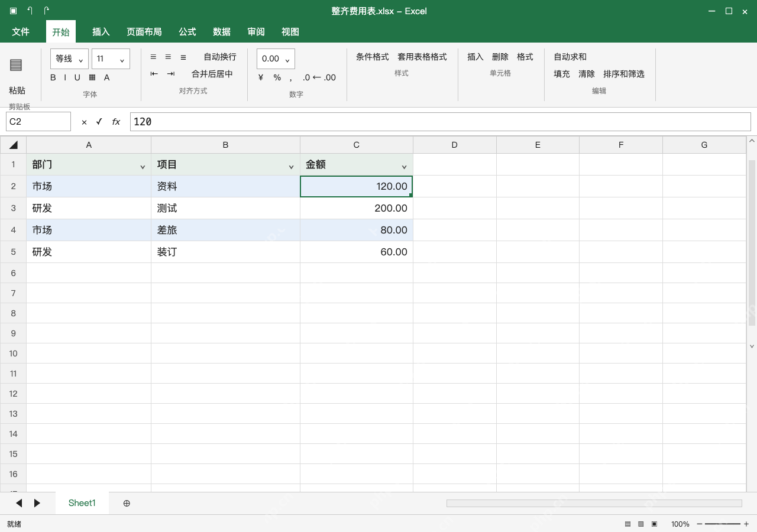Toggle italic formatting (I)

(x=65, y=77)
